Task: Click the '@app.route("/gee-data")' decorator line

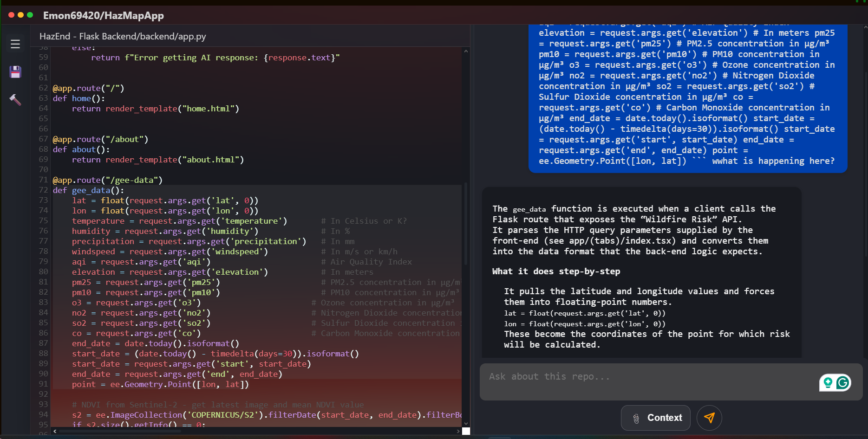Action: (108, 180)
